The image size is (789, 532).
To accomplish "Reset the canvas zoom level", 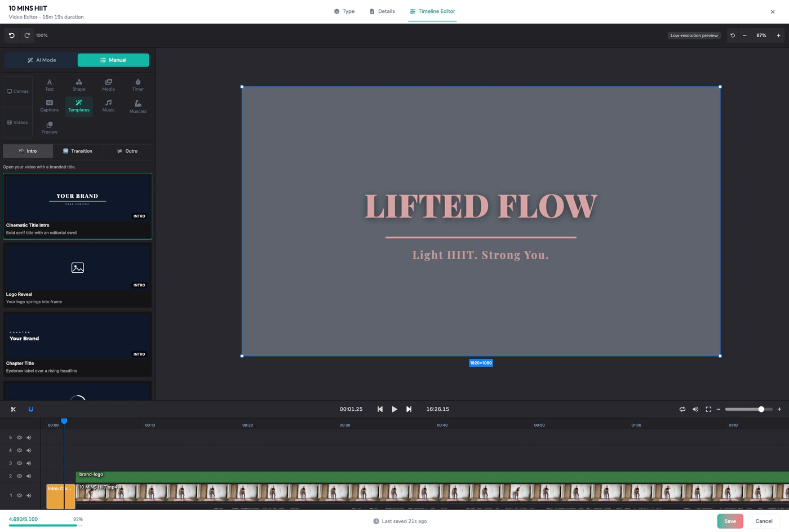I will pos(733,36).
